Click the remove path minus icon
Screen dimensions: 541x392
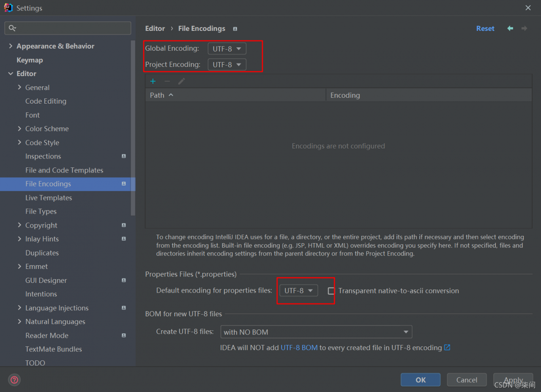click(167, 81)
